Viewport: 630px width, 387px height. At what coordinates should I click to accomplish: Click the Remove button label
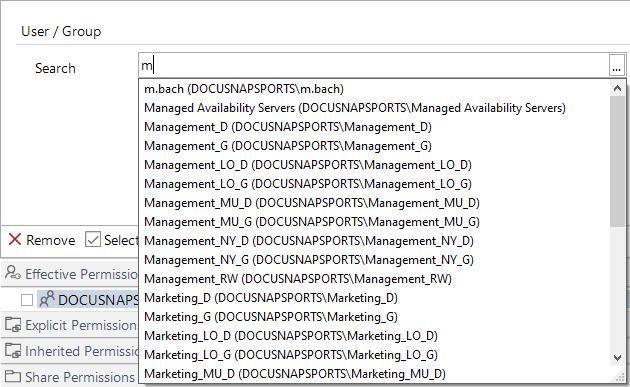pos(51,240)
